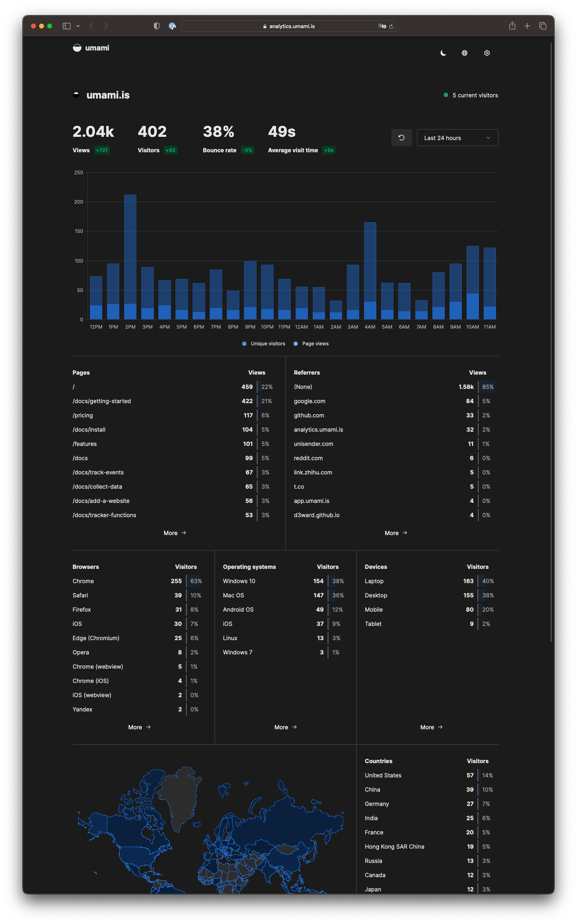Screen dimensions: 577x924
Task: Click the umami.is website title
Action: 108,95
